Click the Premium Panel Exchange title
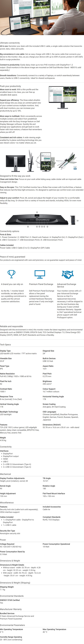The width and height of the screenshot is (84, 644). pos(41,284)
